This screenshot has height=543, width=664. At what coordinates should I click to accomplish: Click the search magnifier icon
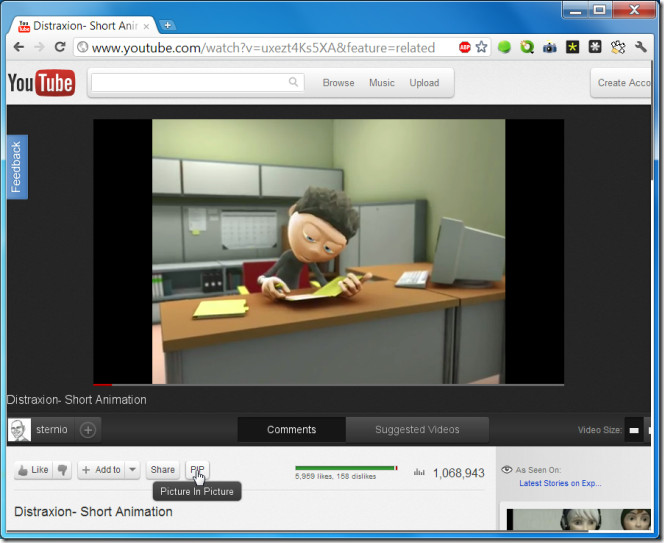(293, 82)
